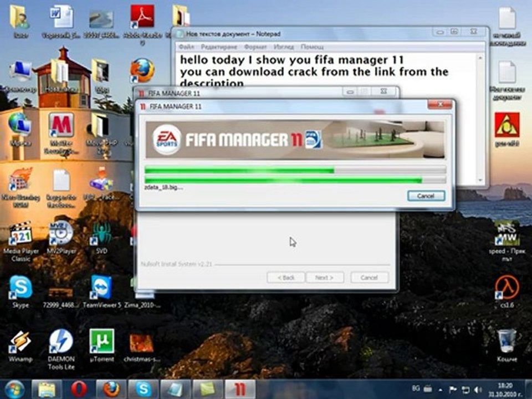Select the TeamViewer 5 desktop icon
532x399 pixels.
point(102,291)
